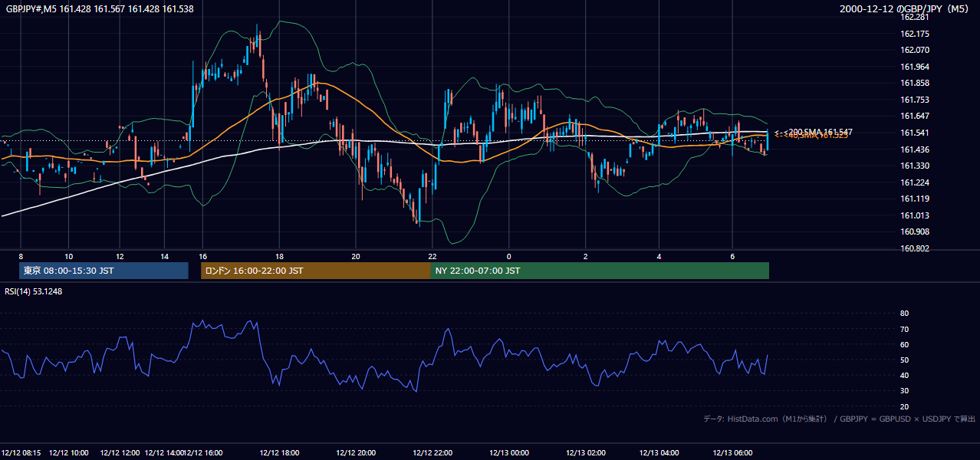Click bottom time label 12/12 22:00
This screenshot has width=980, height=460.
[432, 452]
